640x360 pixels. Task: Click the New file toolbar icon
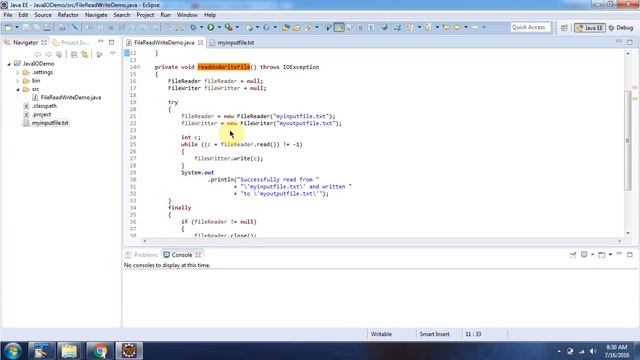[8, 27]
